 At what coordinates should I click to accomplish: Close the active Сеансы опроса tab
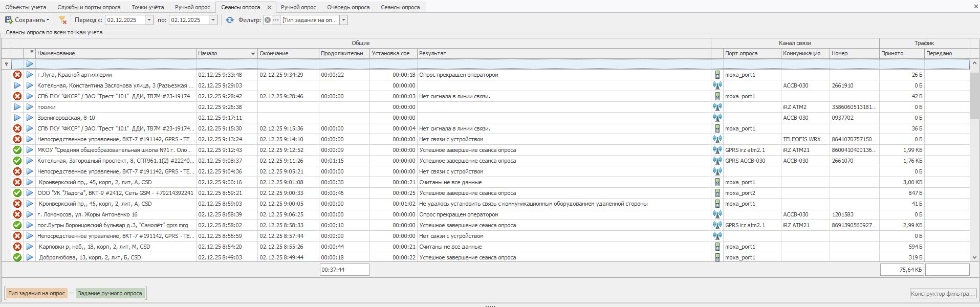point(269,7)
